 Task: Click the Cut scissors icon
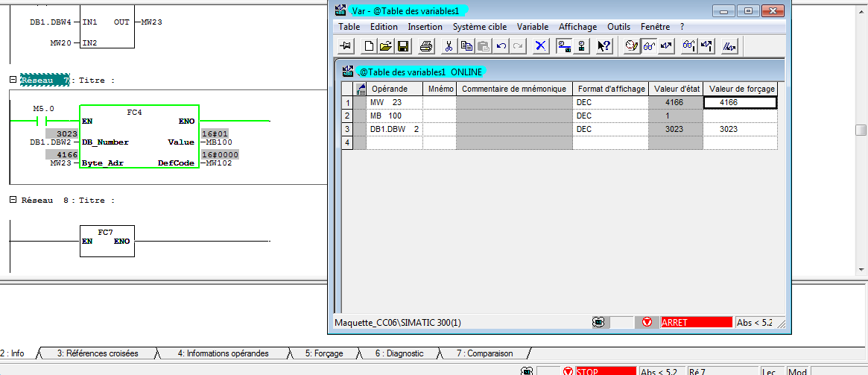pos(449,46)
